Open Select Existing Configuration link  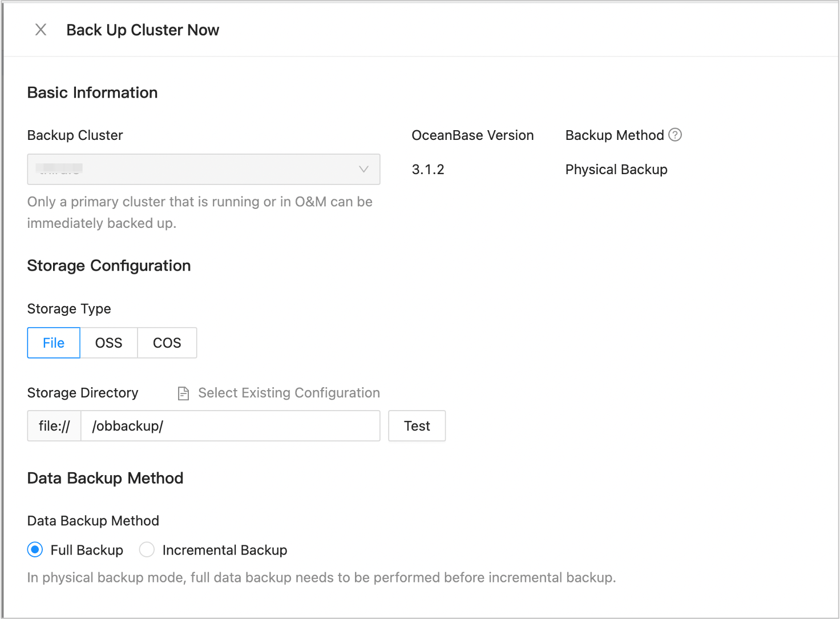[289, 393]
